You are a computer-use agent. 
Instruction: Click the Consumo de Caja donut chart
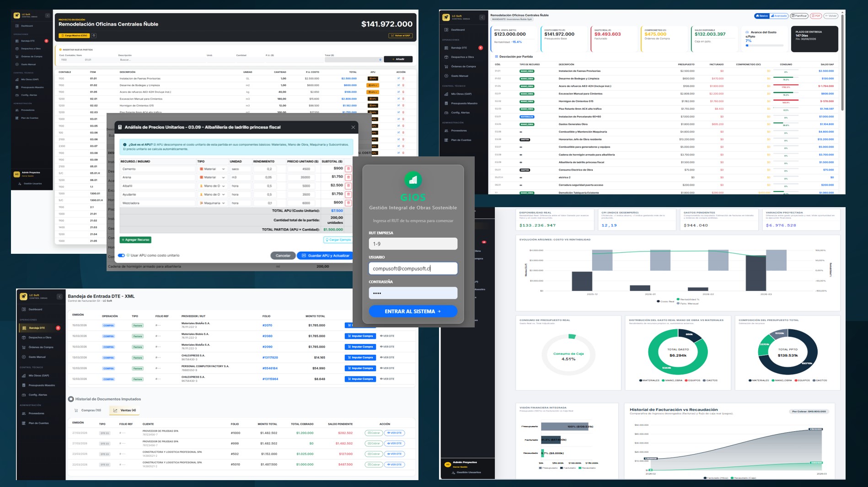pyautogui.click(x=568, y=356)
